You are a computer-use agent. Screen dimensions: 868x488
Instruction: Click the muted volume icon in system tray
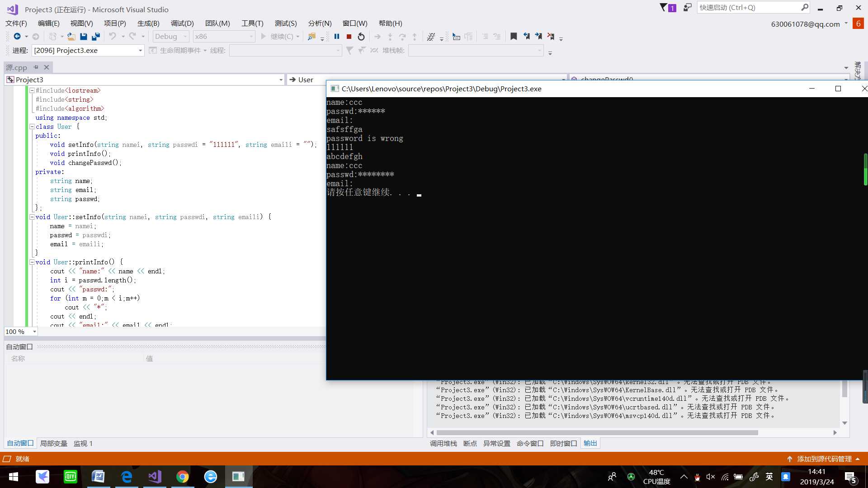(711, 477)
